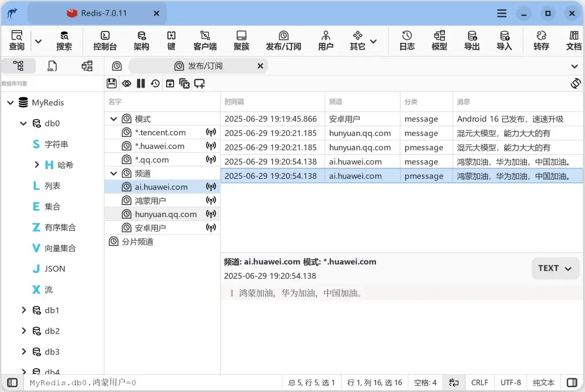Open the TEXT format dropdown
The height and width of the screenshot is (392, 585).
(x=555, y=268)
